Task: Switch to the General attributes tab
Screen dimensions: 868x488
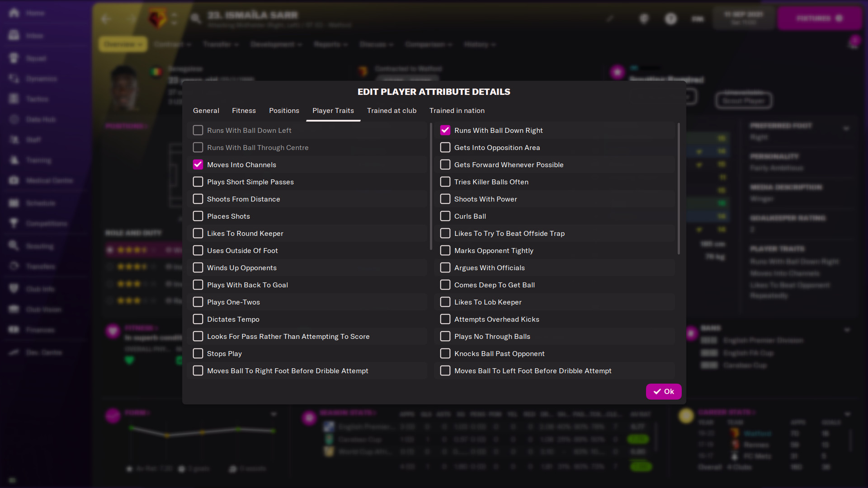Action: tap(206, 110)
